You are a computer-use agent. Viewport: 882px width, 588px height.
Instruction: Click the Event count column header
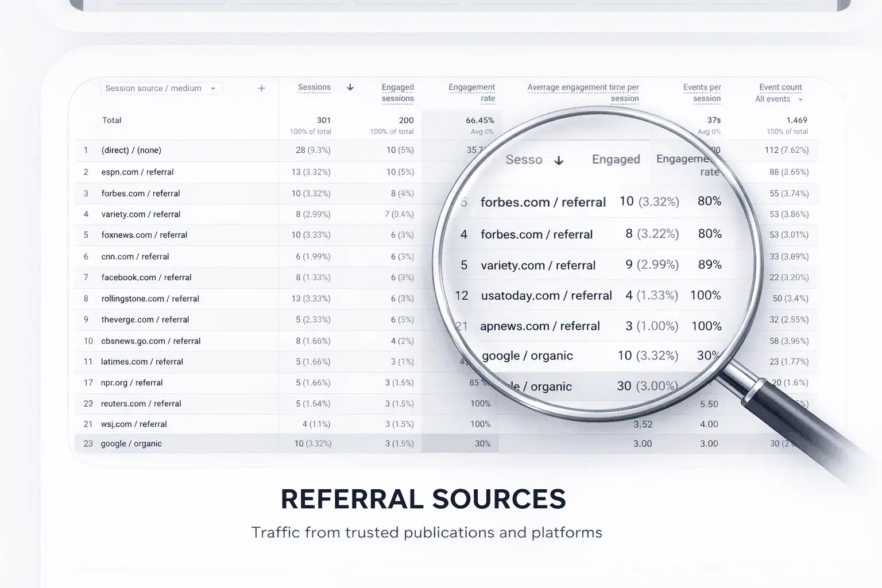780,87
